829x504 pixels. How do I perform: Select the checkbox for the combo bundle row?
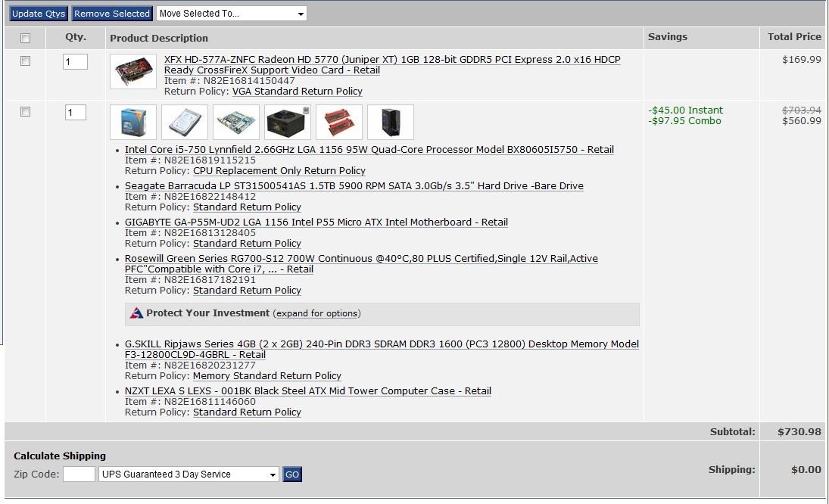26,112
